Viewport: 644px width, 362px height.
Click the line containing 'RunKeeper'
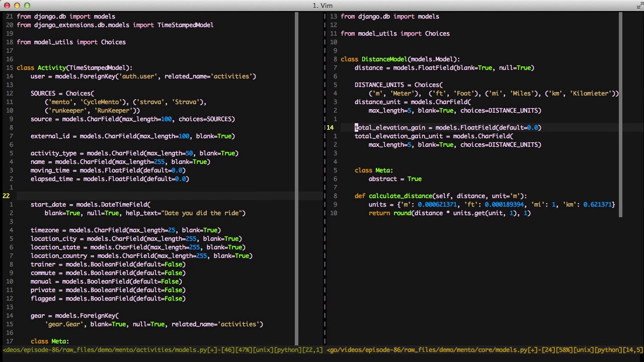(x=92, y=110)
